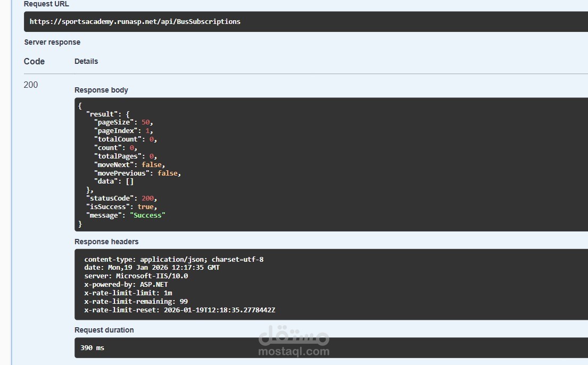Click the "movePrevious": false line
This screenshot has height=365, width=588.
pos(138,173)
